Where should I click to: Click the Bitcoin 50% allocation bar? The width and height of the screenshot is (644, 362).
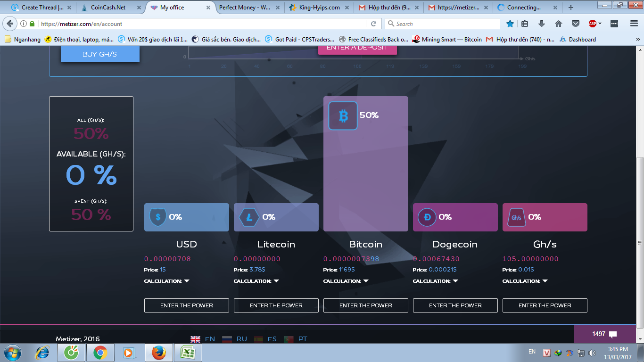[366, 164]
